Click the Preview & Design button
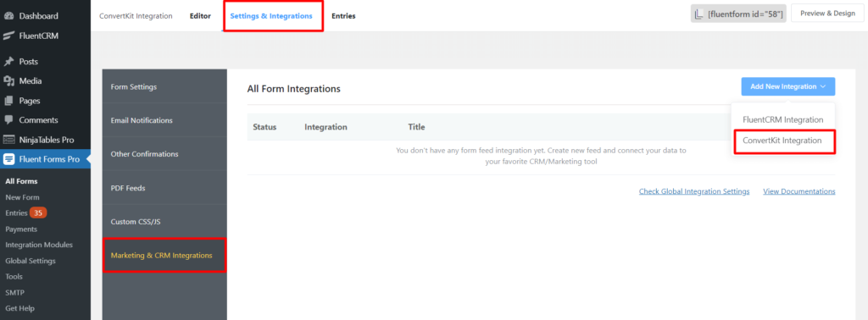The width and height of the screenshot is (868, 320). tap(827, 14)
